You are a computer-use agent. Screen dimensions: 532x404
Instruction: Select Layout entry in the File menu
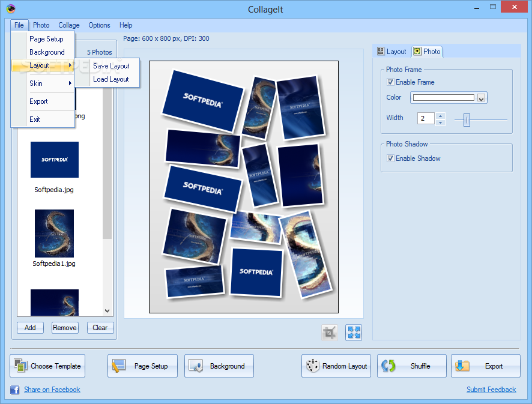(x=43, y=65)
